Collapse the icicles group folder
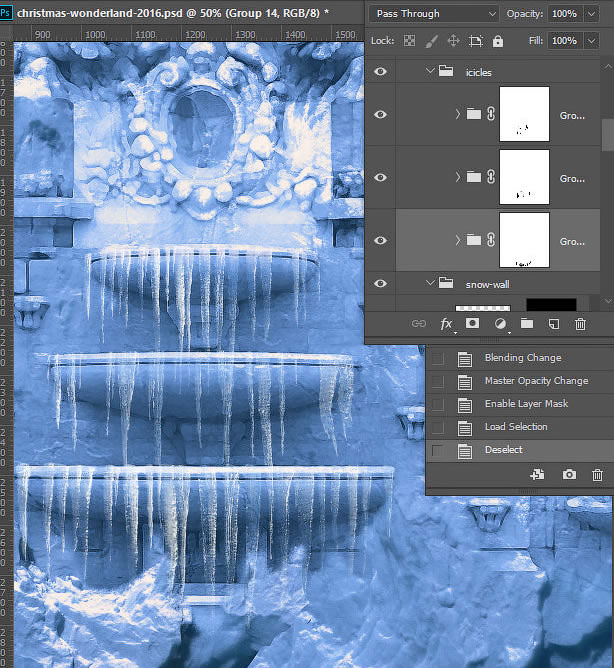 pos(431,72)
